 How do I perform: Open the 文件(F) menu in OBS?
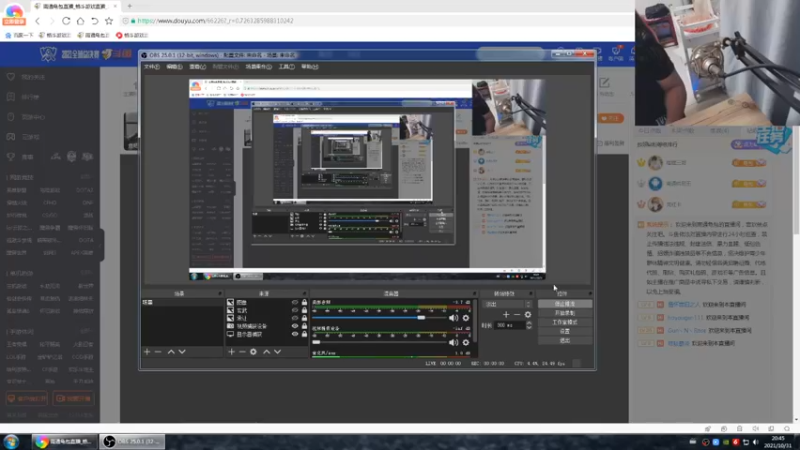pyautogui.click(x=152, y=67)
